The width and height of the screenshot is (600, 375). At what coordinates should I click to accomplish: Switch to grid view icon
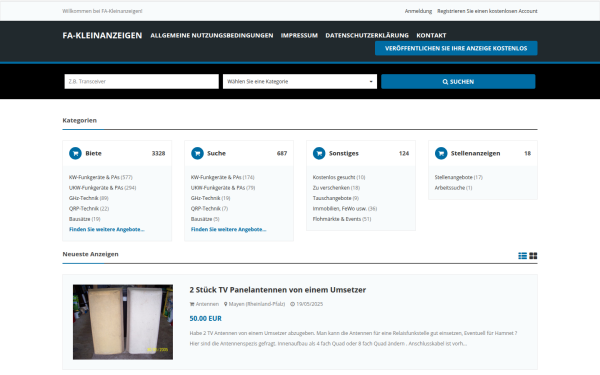coord(533,256)
